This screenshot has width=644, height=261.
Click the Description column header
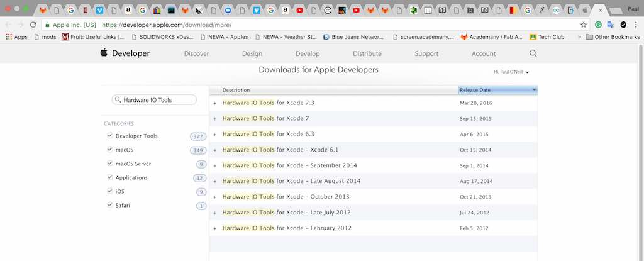340,90
